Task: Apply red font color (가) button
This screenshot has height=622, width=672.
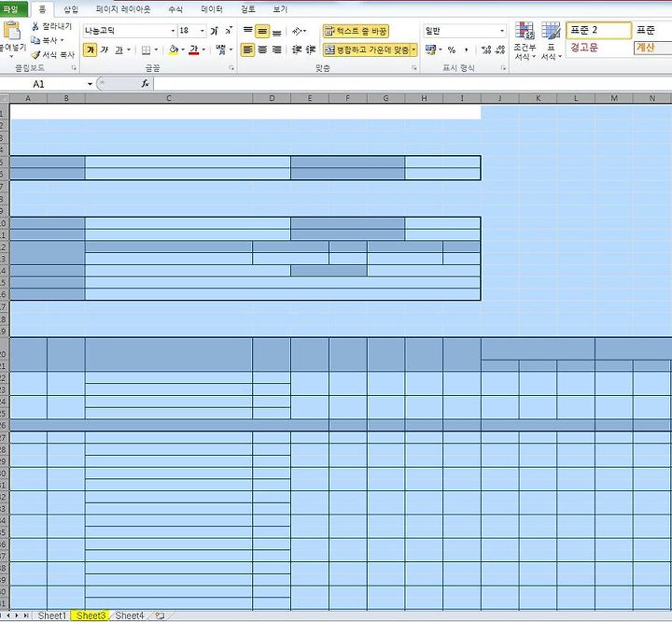Action: click(x=194, y=49)
